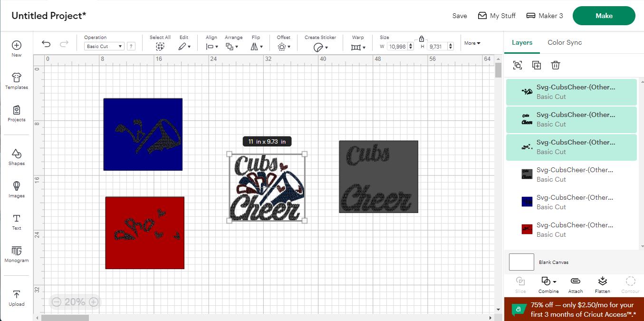Click the Untitled Project title
This screenshot has height=321, width=644.
point(49,16)
